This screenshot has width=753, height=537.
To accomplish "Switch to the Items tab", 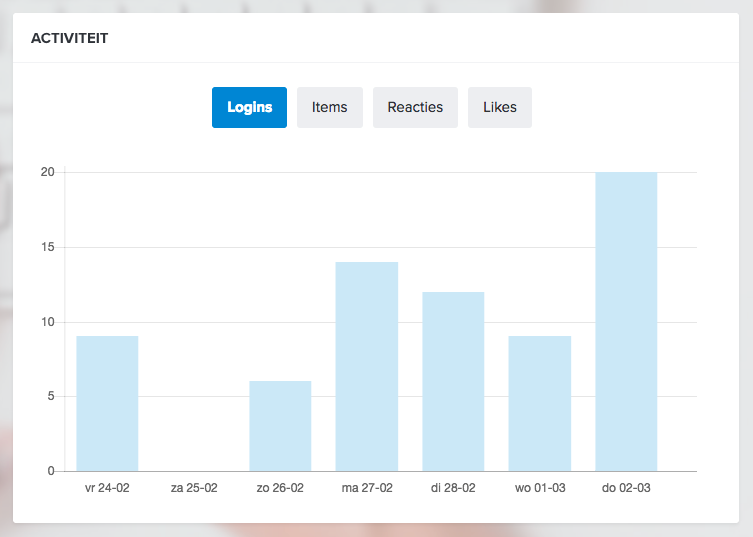I will [329, 107].
